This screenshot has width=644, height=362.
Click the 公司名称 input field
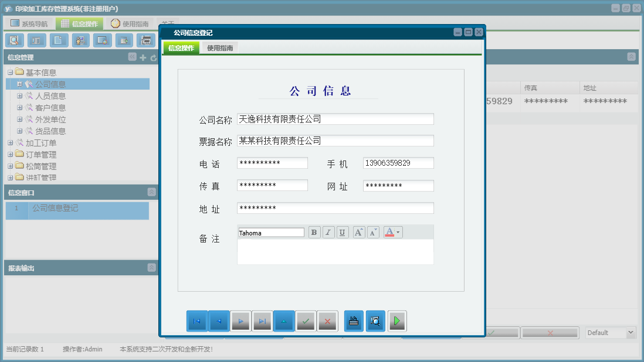click(334, 119)
